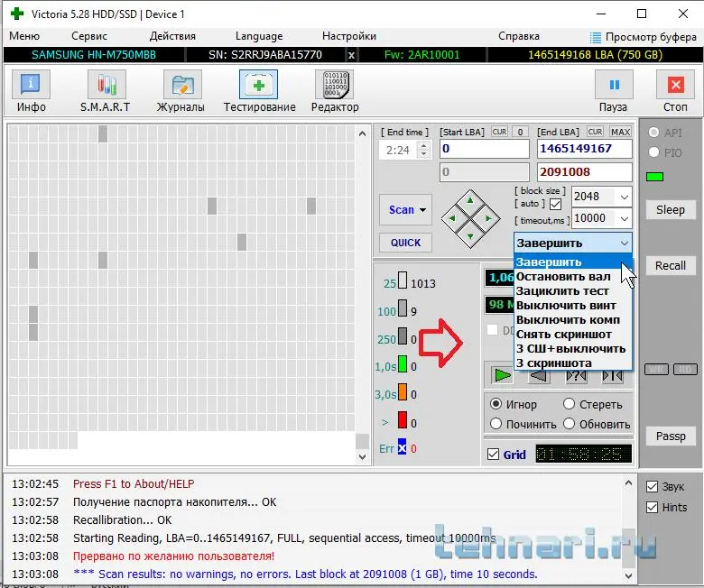
Task: Click the green play triangle scan button
Action: [x=503, y=375]
